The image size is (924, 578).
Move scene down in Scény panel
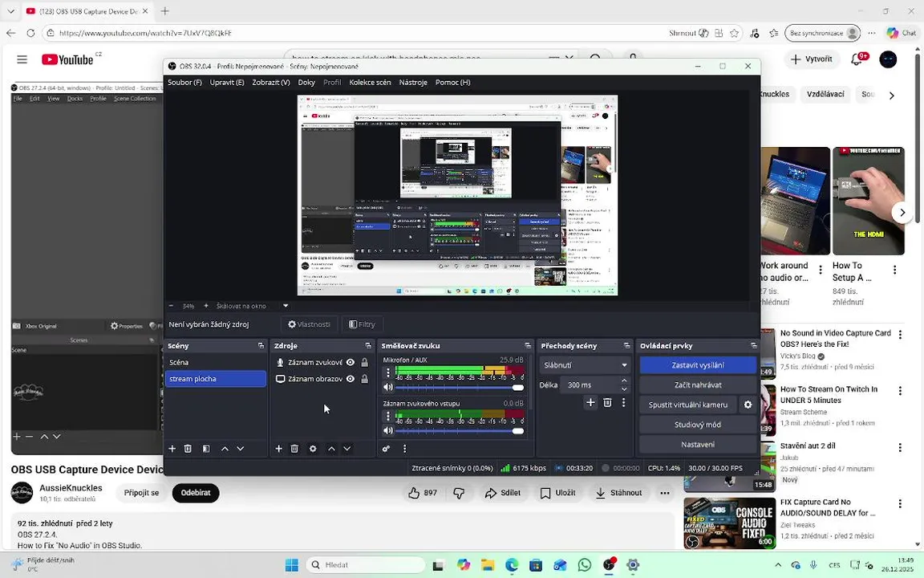pos(241,449)
